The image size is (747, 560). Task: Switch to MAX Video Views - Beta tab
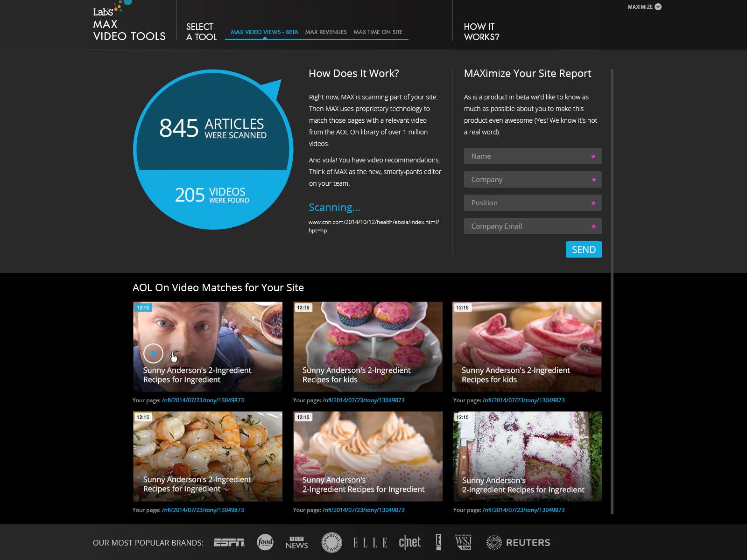264,32
